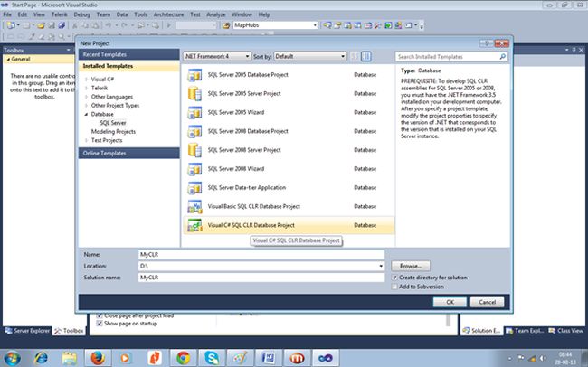Click the New Project toolbar icon
Image resolution: width=588 pixels, height=367 pixels.
coord(11,25)
